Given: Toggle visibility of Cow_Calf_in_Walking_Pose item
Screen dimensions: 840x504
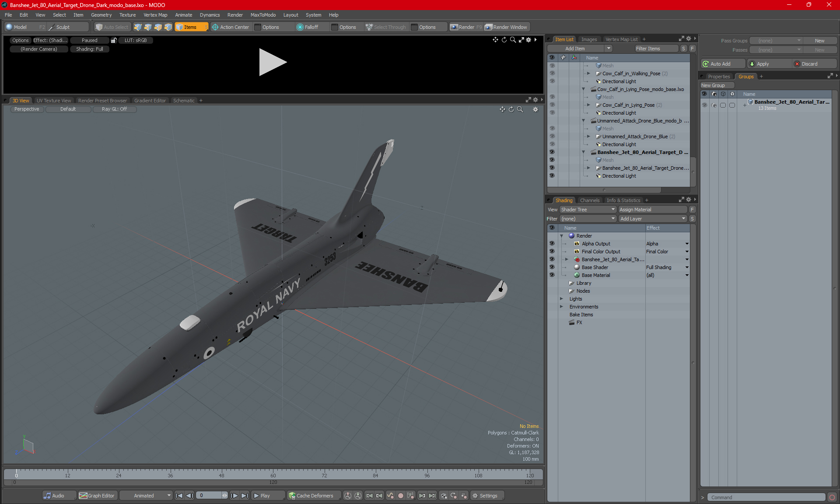Looking at the screenshot, I should coord(552,73).
